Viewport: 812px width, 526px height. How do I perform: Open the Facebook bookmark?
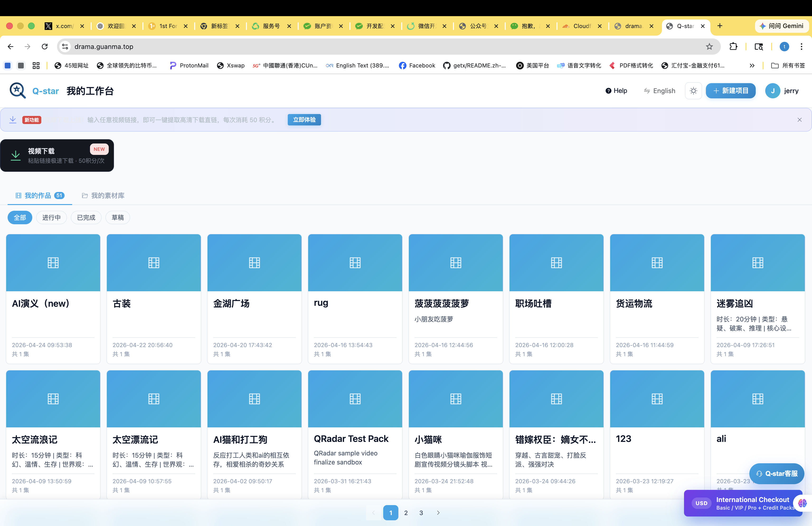coord(417,66)
